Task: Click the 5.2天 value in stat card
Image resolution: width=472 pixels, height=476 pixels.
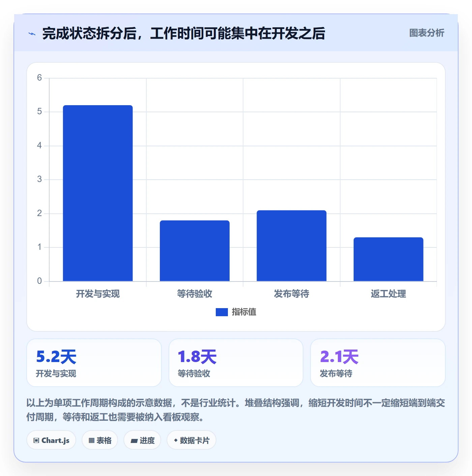Action: tap(56, 357)
